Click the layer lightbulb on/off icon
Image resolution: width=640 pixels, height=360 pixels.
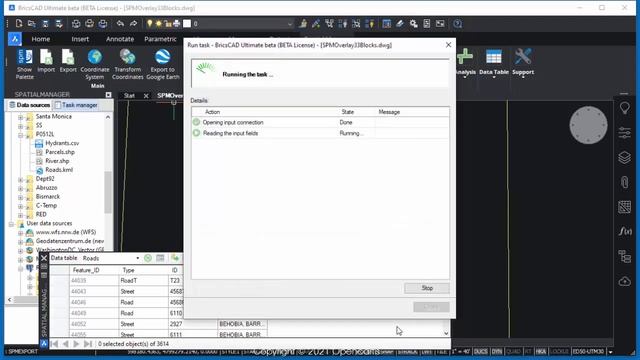(x=149, y=24)
